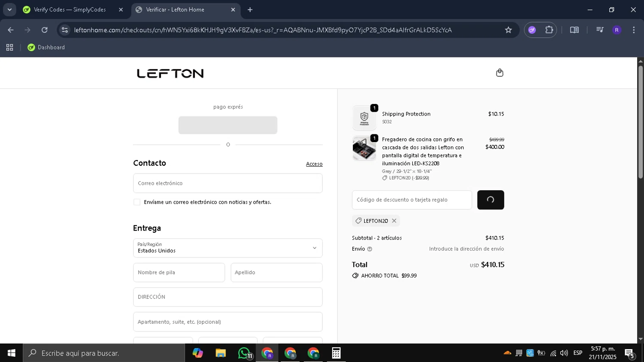
Task: Open the volume control in system tray
Action: 564,353
